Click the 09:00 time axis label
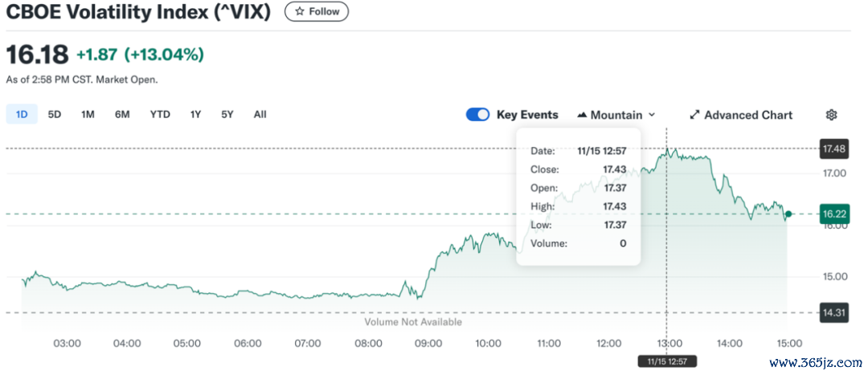The width and height of the screenshot is (868, 375). pos(429,344)
